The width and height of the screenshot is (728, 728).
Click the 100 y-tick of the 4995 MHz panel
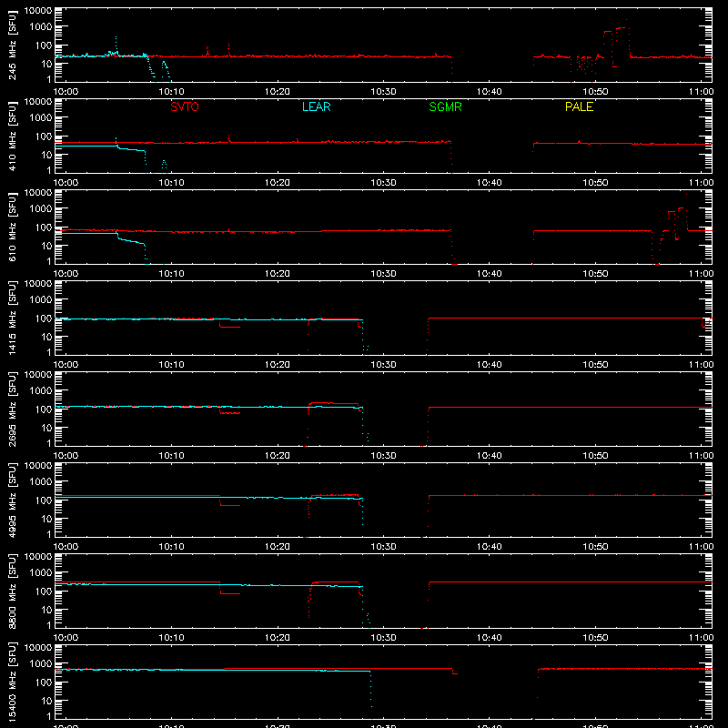coord(44,500)
